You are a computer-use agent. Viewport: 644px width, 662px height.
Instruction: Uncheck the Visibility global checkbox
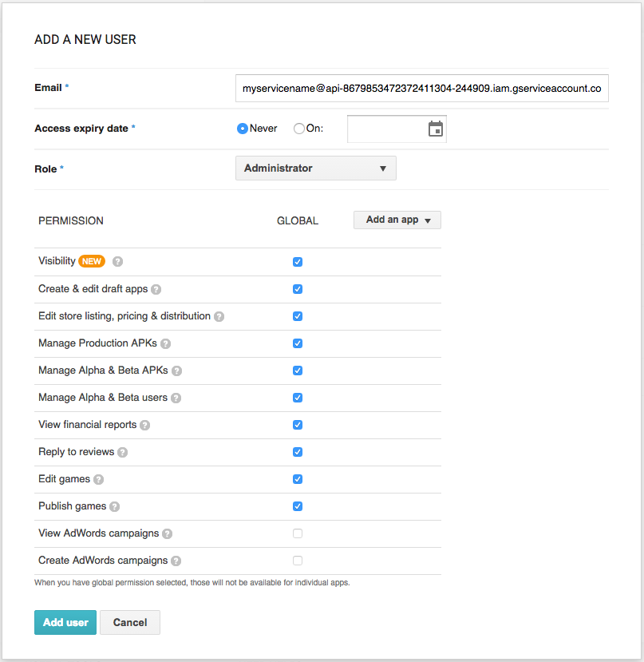click(x=298, y=262)
